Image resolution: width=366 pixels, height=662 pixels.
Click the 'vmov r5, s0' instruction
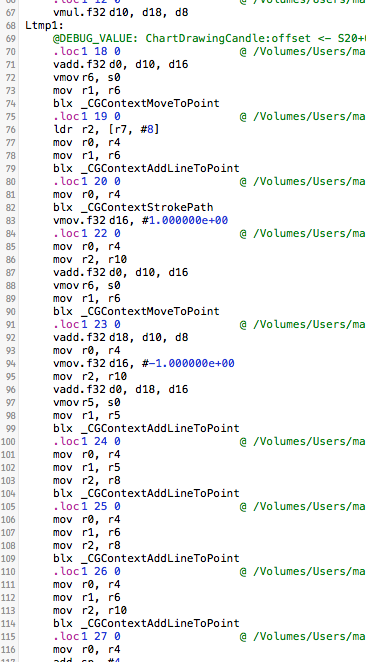87,403
